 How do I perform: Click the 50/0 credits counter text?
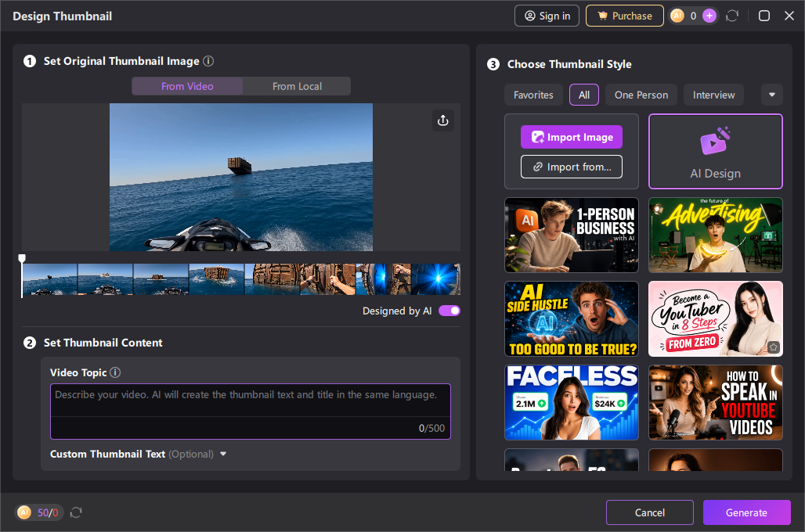tap(48, 512)
